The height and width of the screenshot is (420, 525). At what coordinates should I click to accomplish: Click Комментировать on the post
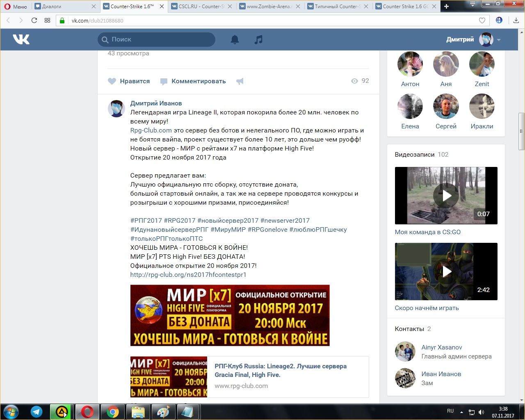(193, 81)
